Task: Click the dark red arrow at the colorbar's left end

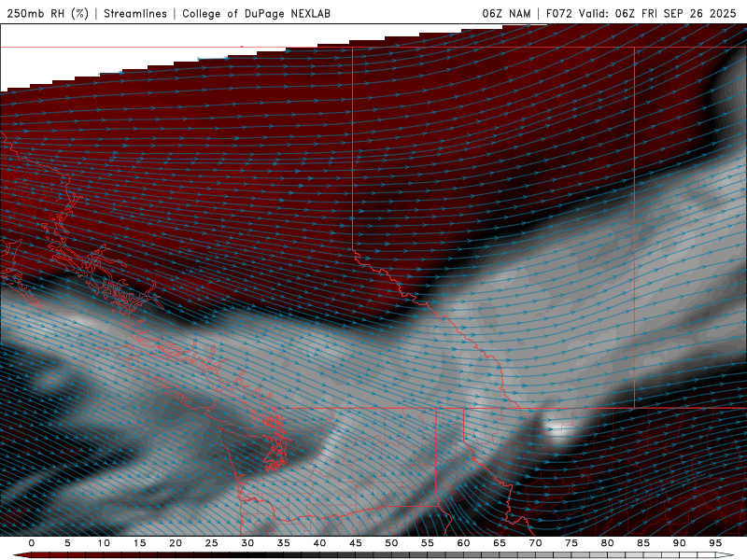Action: [21, 555]
